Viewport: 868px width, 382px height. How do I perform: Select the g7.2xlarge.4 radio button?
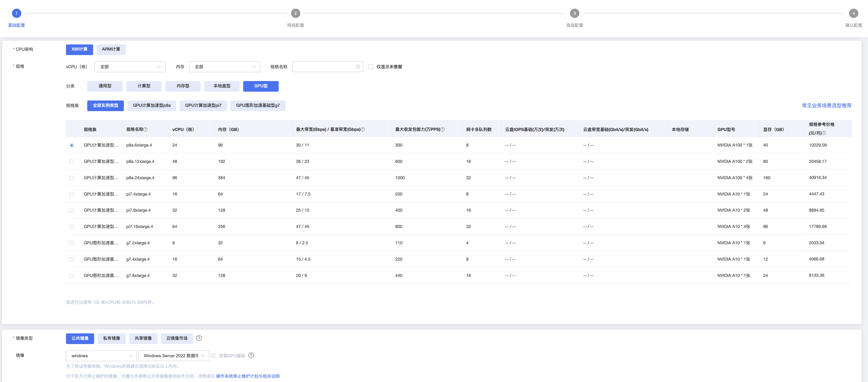[71, 243]
